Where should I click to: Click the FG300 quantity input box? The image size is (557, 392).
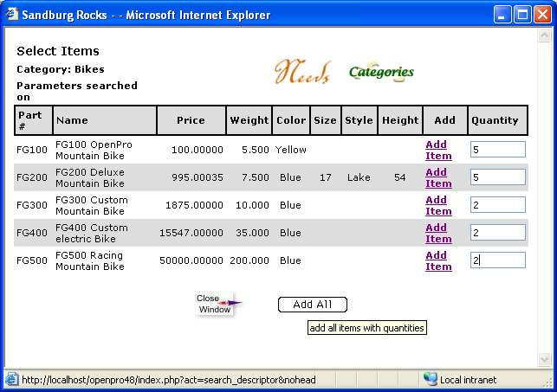(497, 205)
